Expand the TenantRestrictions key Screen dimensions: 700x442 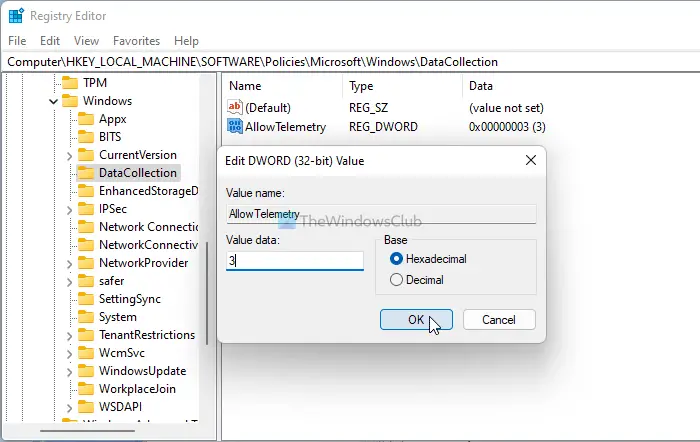pos(69,336)
